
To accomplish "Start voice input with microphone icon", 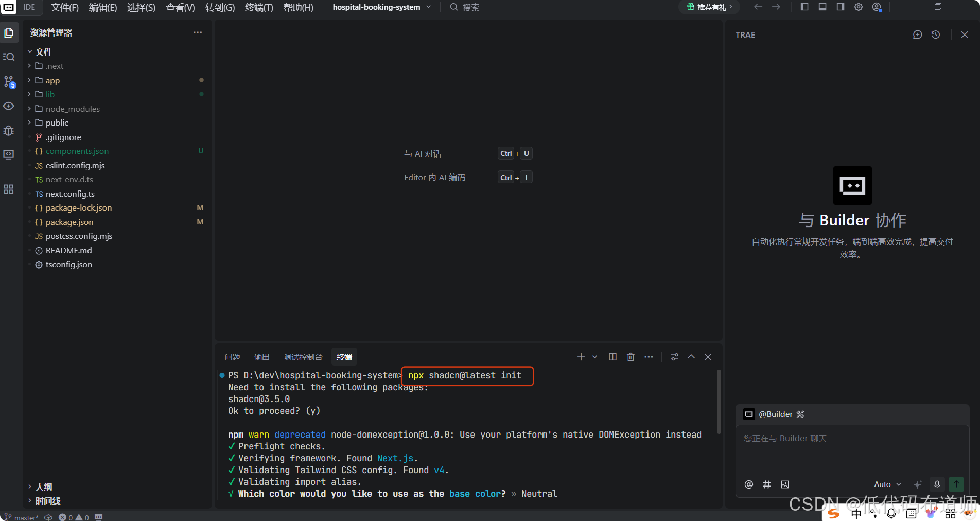I will point(937,484).
